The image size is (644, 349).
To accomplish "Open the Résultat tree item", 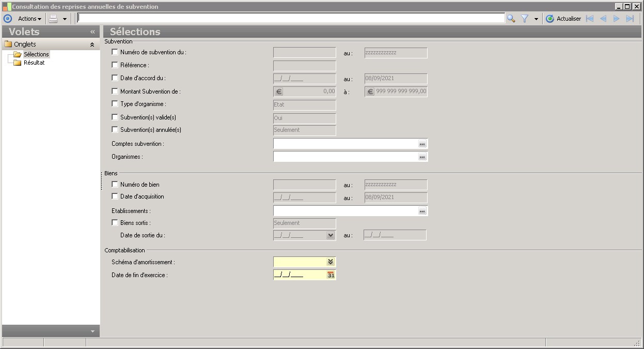I will (x=34, y=63).
